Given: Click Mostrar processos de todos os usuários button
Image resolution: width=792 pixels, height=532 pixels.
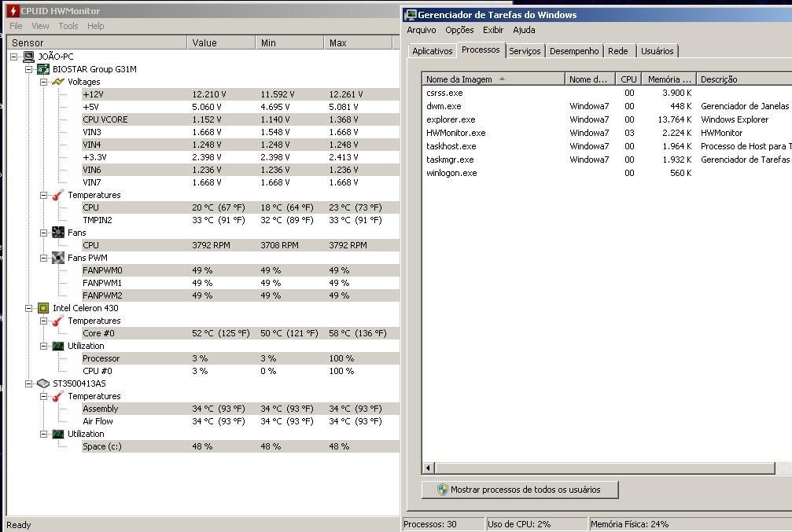Looking at the screenshot, I should (x=520, y=490).
